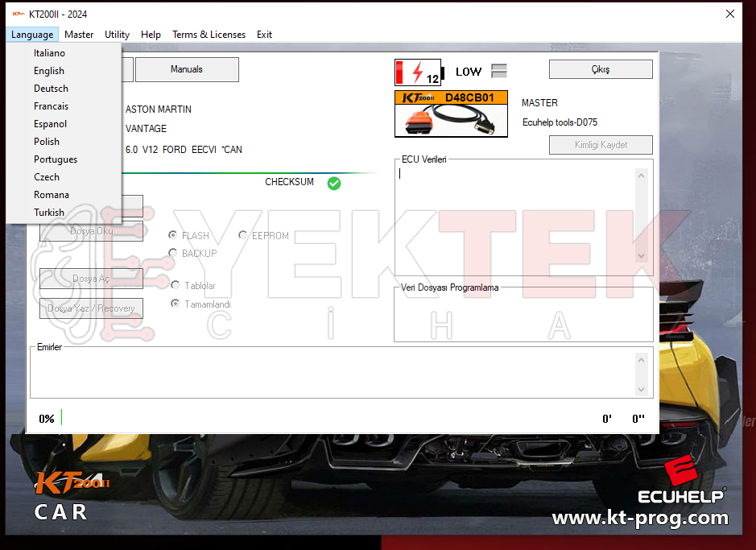Select the Tamamlandı radio option

click(x=175, y=304)
